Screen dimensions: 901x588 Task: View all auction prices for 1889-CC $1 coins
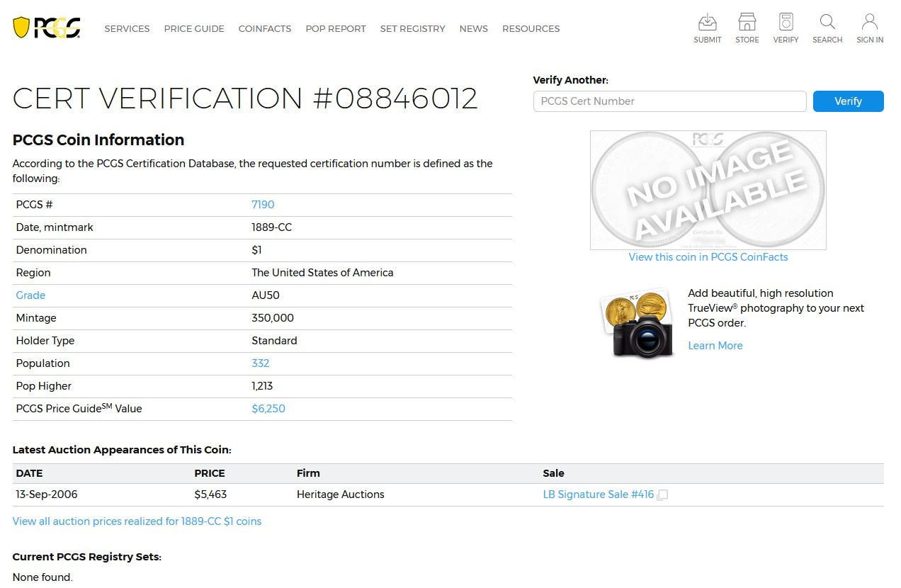click(137, 521)
